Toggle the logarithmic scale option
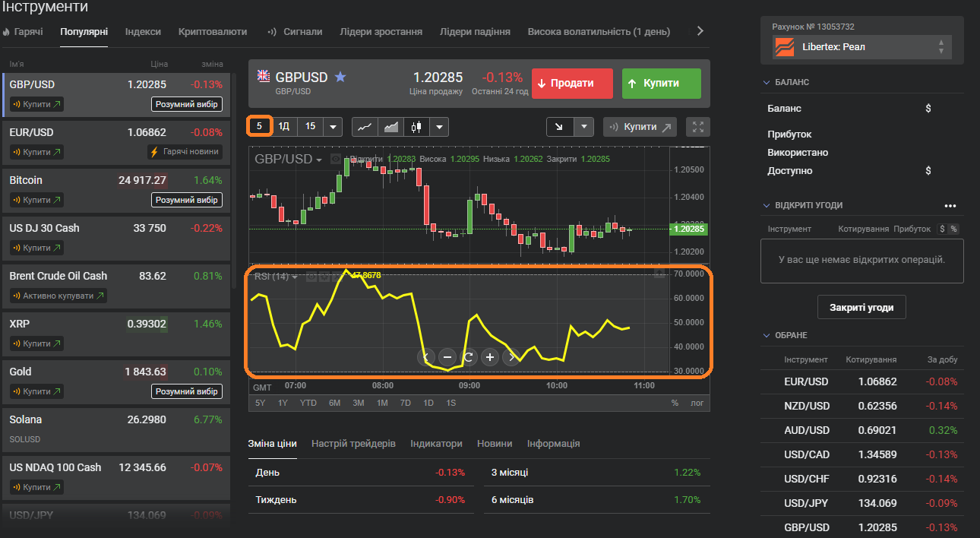The height and width of the screenshot is (538, 980). [x=697, y=403]
